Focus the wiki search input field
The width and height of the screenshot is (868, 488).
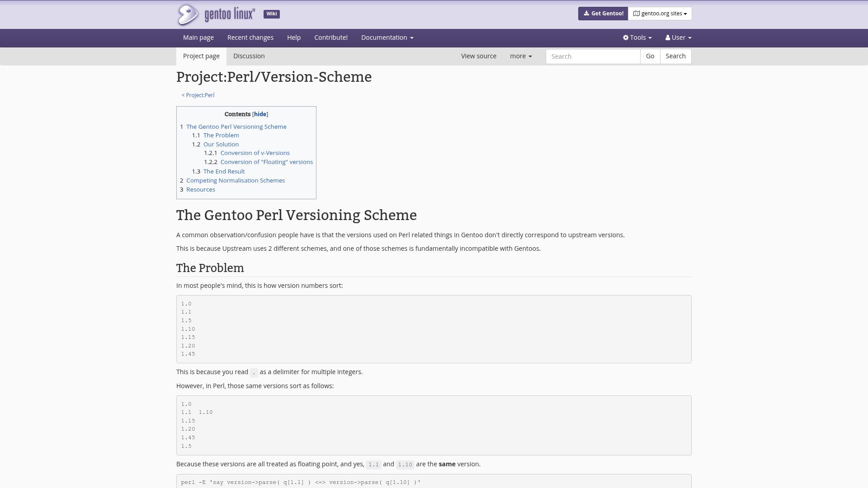pyautogui.click(x=593, y=56)
